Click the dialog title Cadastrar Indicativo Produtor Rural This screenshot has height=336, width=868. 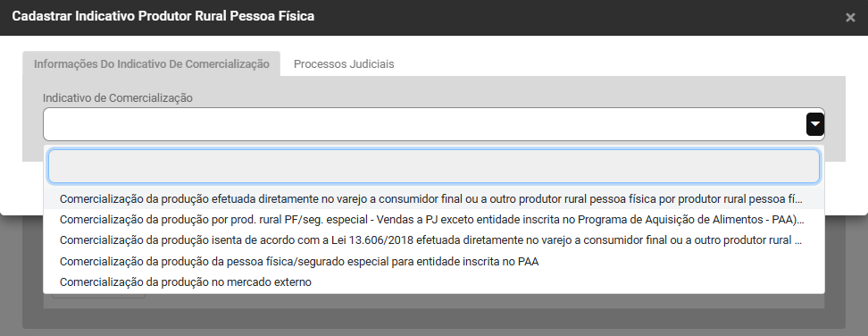pyautogui.click(x=163, y=16)
